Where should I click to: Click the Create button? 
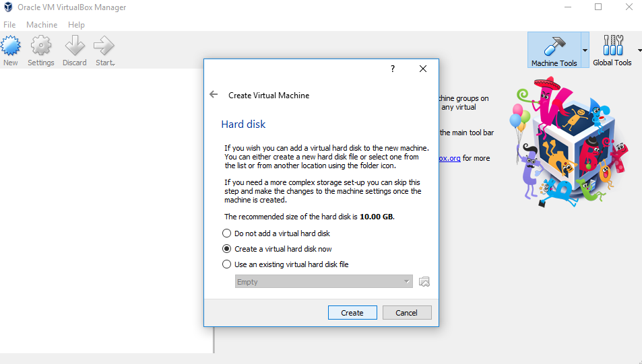(x=352, y=312)
